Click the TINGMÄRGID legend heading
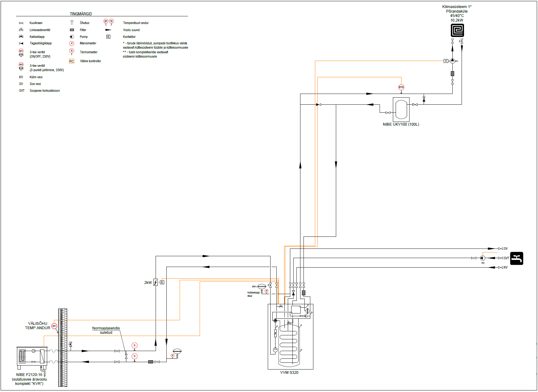538x392 pixels. (81, 14)
